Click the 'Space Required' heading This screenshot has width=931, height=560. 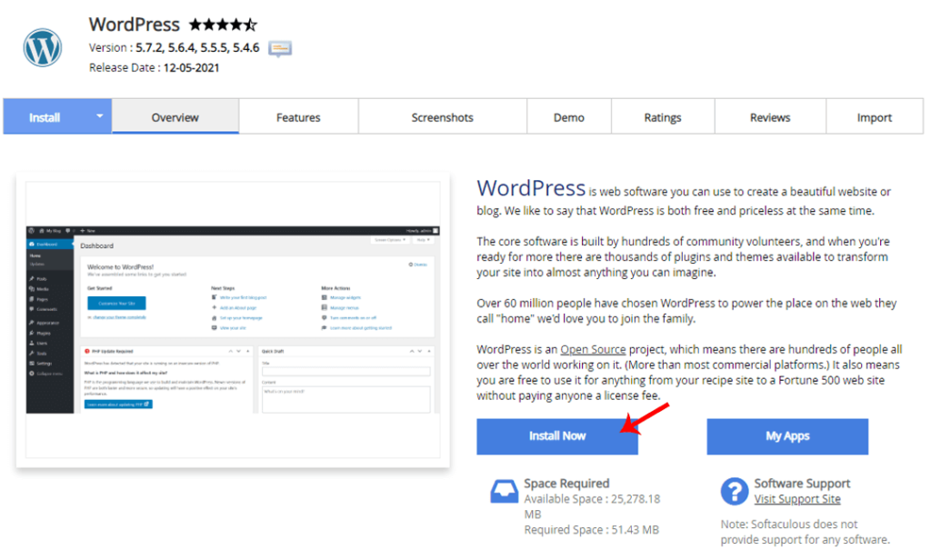566,484
